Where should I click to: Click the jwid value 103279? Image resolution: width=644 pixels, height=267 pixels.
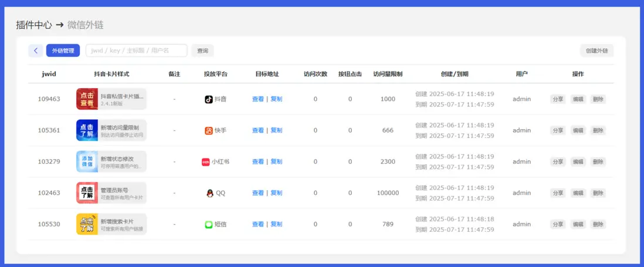tap(49, 161)
